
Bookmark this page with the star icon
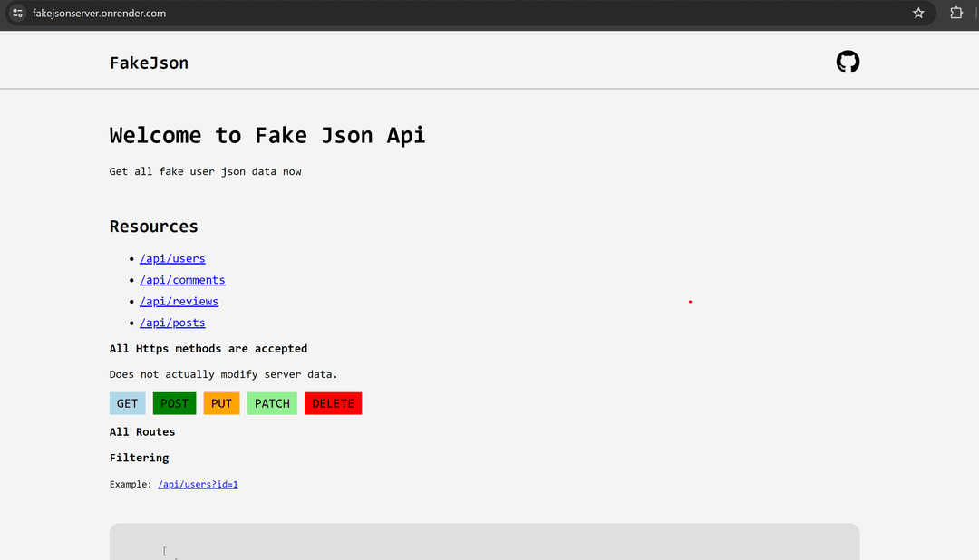(x=917, y=13)
